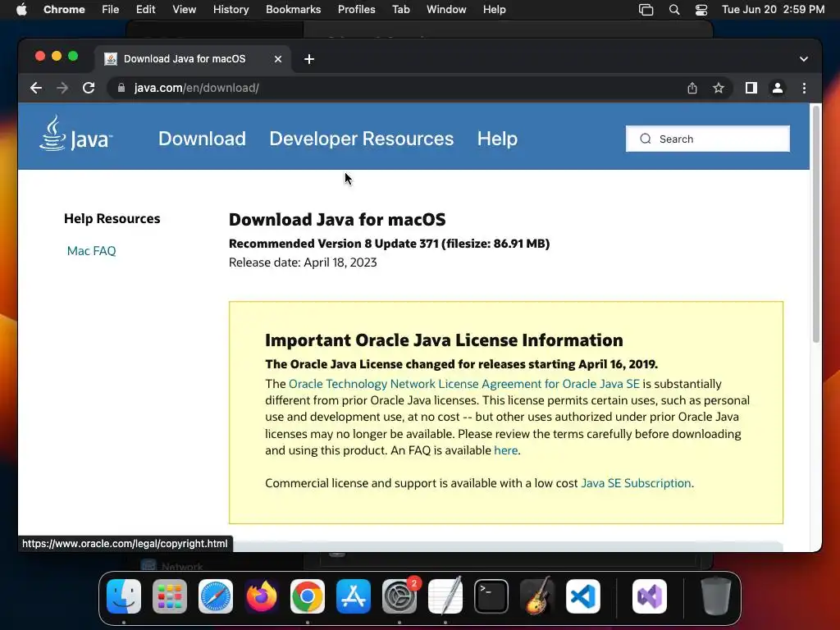This screenshot has width=840, height=630.
Task: Open Control Center in the menu bar
Action: coord(701,10)
